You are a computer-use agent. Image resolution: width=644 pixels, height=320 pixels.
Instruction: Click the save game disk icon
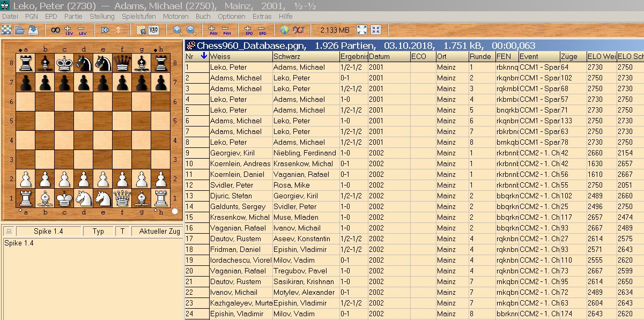(x=33, y=30)
